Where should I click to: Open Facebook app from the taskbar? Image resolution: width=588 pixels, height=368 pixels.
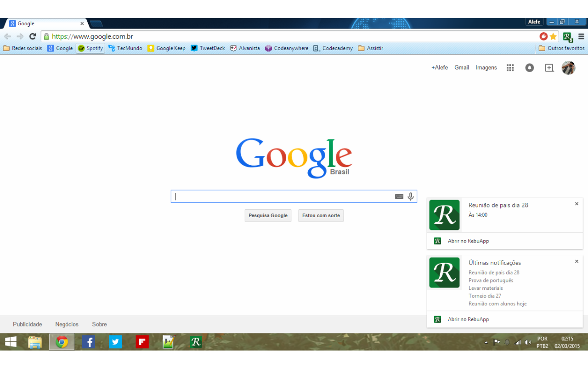point(89,342)
